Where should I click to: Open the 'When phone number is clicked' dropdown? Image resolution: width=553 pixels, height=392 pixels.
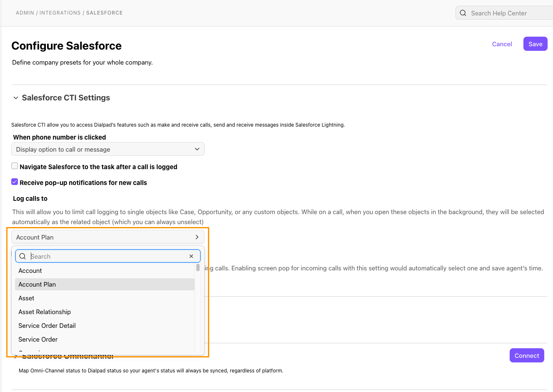pos(108,149)
